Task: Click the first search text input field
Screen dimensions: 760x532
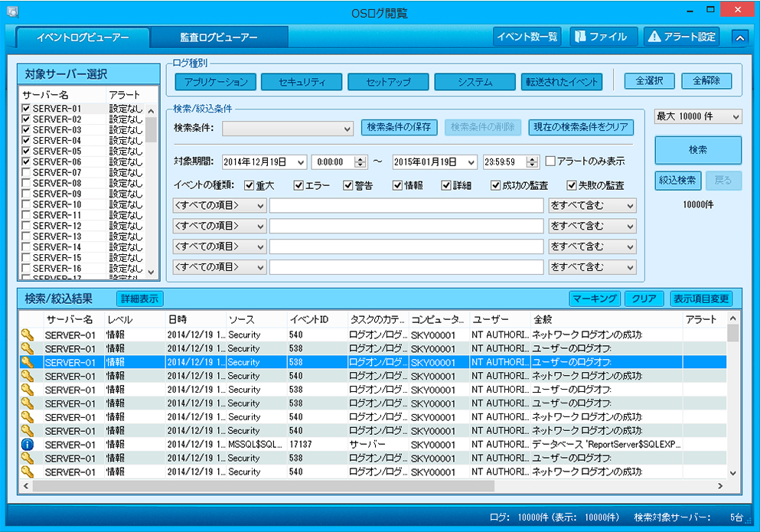Action: (406, 206)
